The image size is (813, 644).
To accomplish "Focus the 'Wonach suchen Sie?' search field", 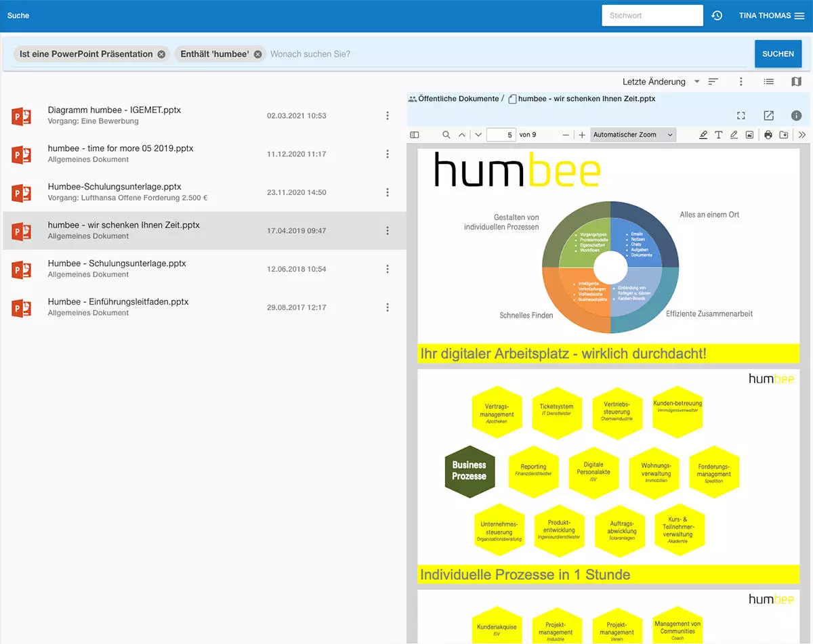I will [x=508, y=54].
